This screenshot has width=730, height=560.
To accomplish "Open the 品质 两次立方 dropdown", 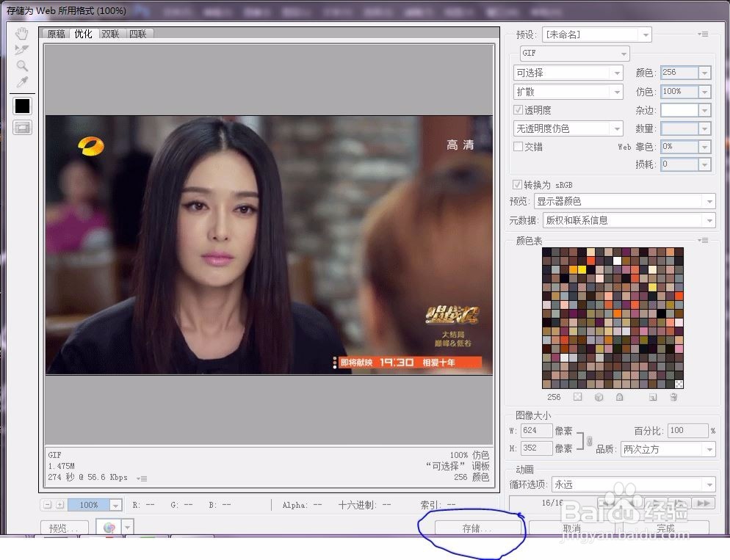I will pyautogui.click(x=668, y=449).
